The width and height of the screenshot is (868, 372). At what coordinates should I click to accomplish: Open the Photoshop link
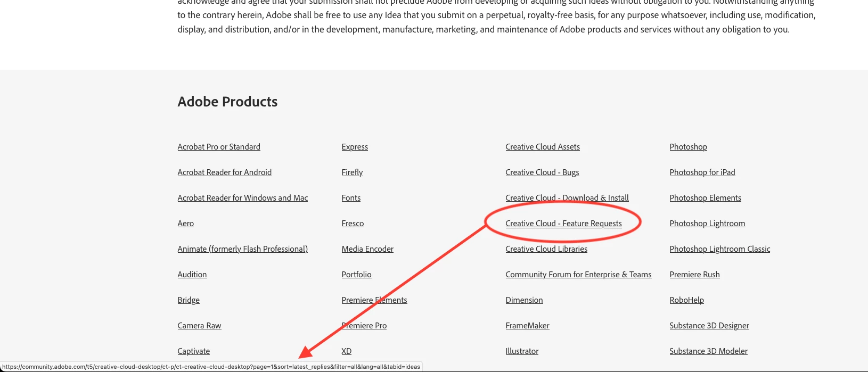pos(688,147)
